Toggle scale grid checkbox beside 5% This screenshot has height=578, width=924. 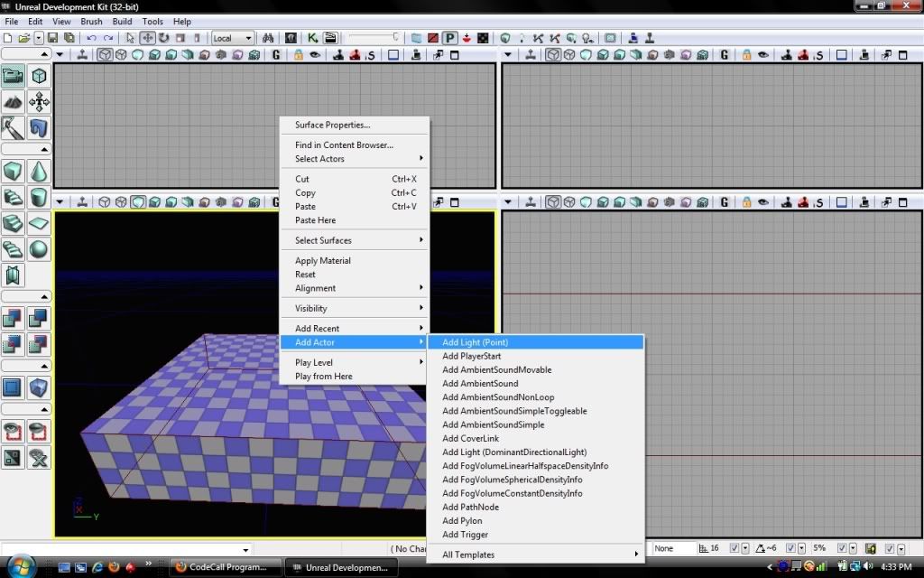[x=842, y=548]
